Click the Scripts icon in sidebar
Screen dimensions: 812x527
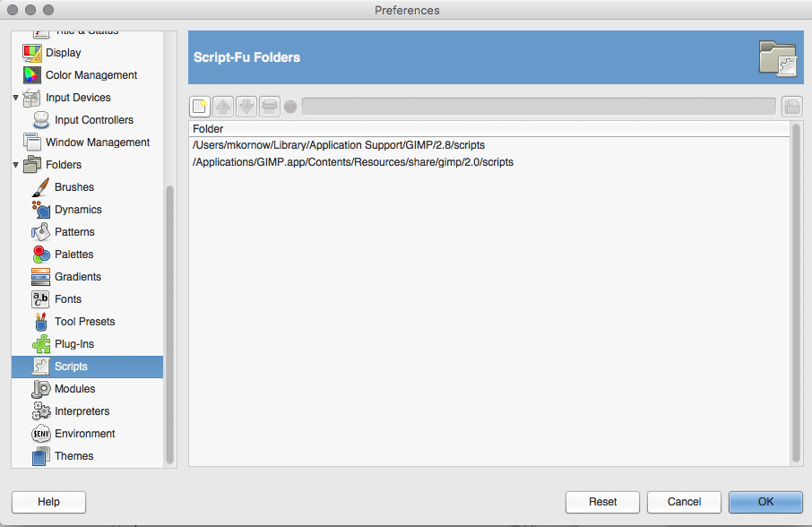41,367
